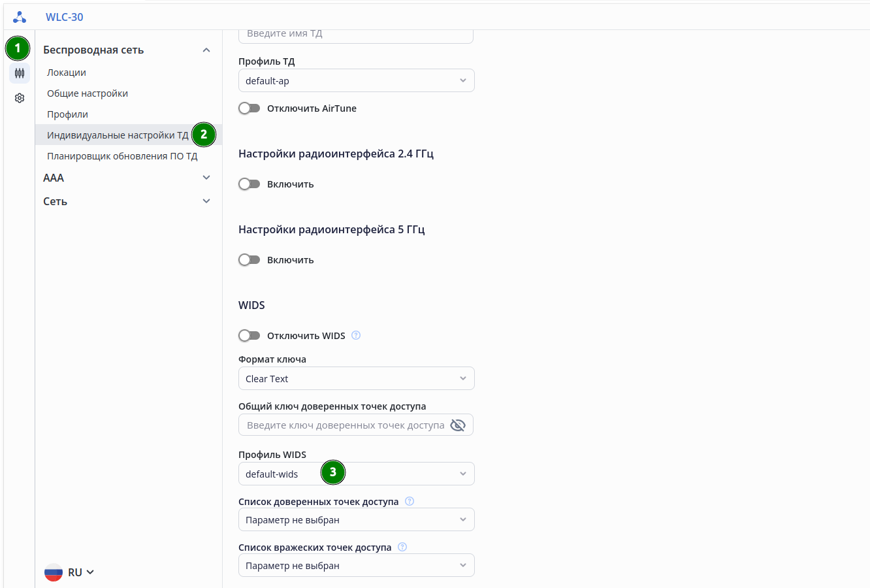The image size is (870, 588).
Task: Open Планировщик обновления ПО ТД page
Action: point(122,156)
